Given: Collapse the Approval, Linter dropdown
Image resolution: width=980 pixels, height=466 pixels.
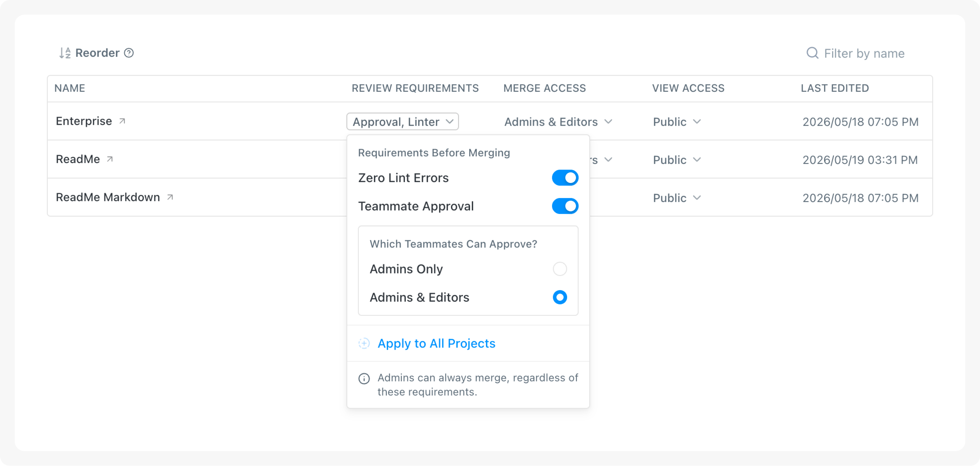Looking at the screenshot, I should click(402, 122).
